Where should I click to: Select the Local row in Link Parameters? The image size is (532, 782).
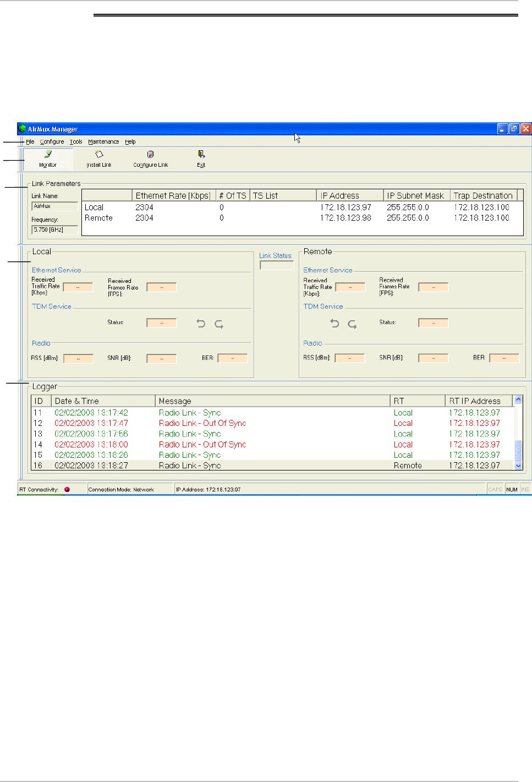302,207
